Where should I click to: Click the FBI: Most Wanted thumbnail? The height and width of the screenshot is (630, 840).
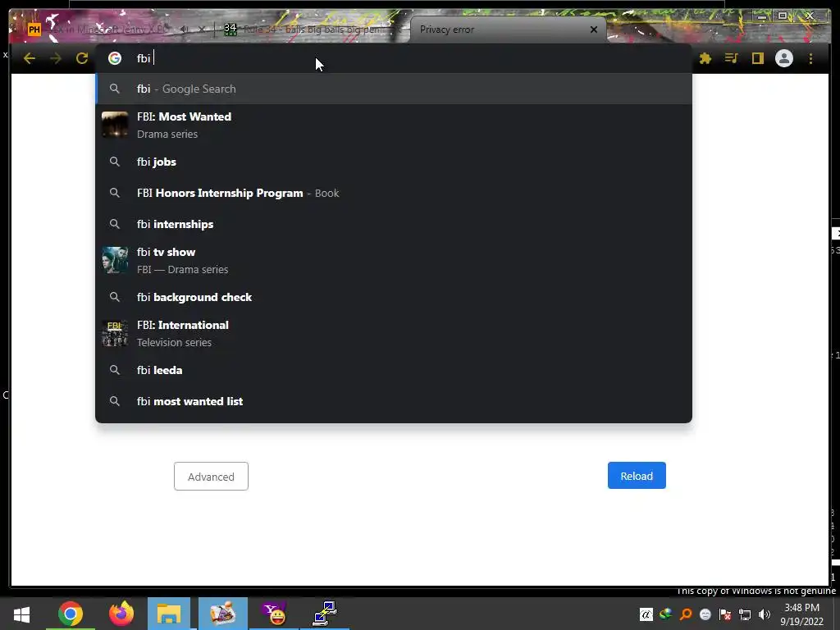pyautogui.click(x=115, y=125)
